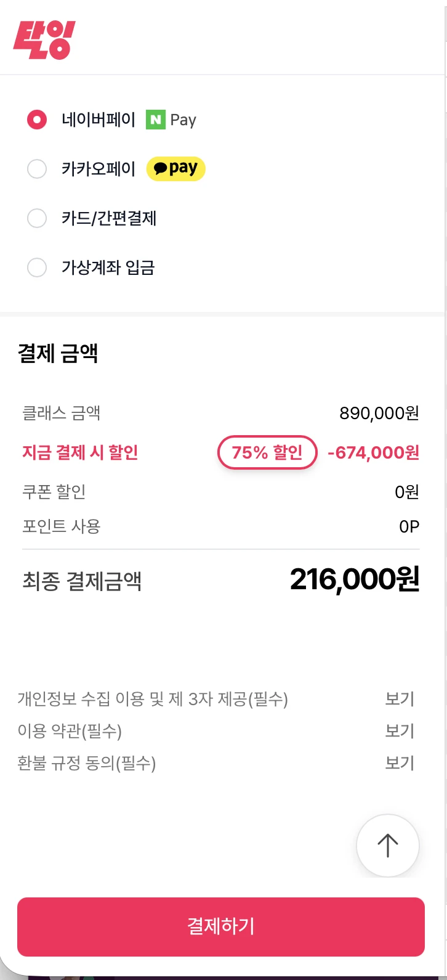The image size is (447, 980).
Task: Click the 216,000원 final payment amount
Action: click(x=355, y=579)
